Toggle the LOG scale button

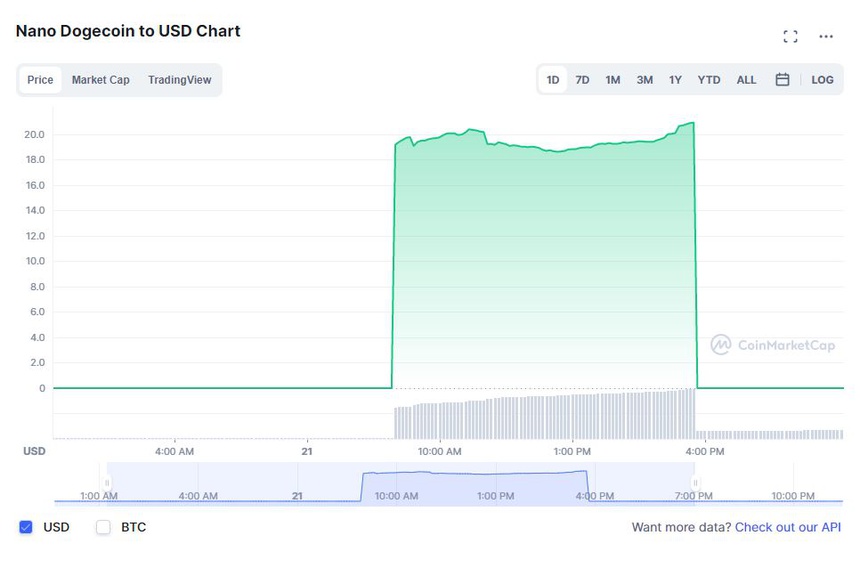[x=822, y=80]
